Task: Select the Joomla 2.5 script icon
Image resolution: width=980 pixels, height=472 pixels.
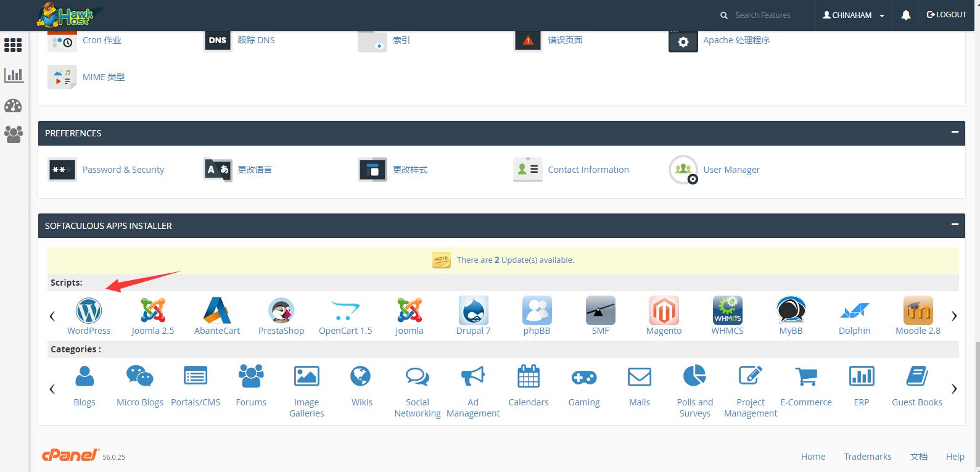Action: (x=153, y=310)
